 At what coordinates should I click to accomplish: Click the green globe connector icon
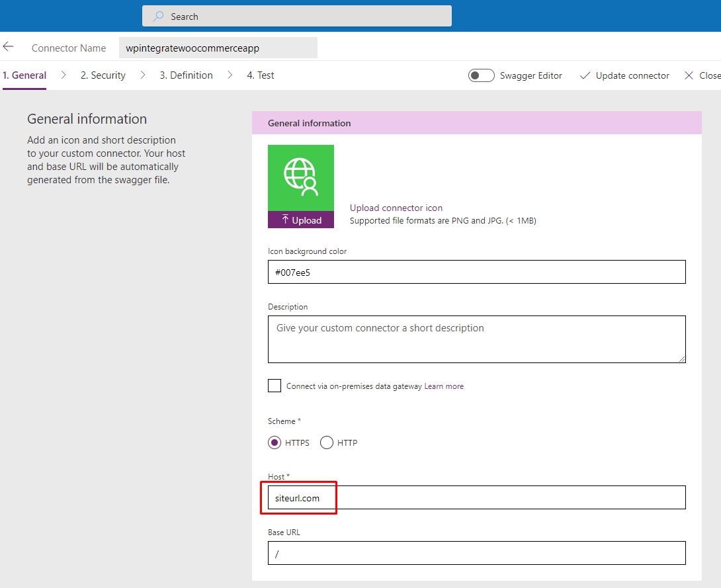(301, 177)
